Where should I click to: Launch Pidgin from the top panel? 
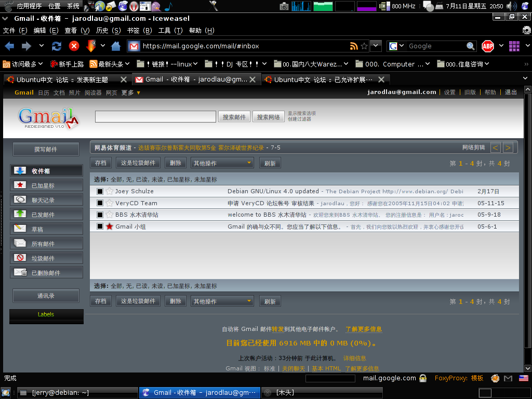pos(156,6)
